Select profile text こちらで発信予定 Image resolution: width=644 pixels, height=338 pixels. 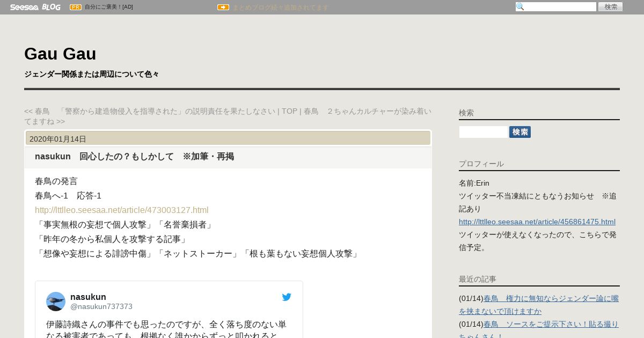[x=537, y=241]
